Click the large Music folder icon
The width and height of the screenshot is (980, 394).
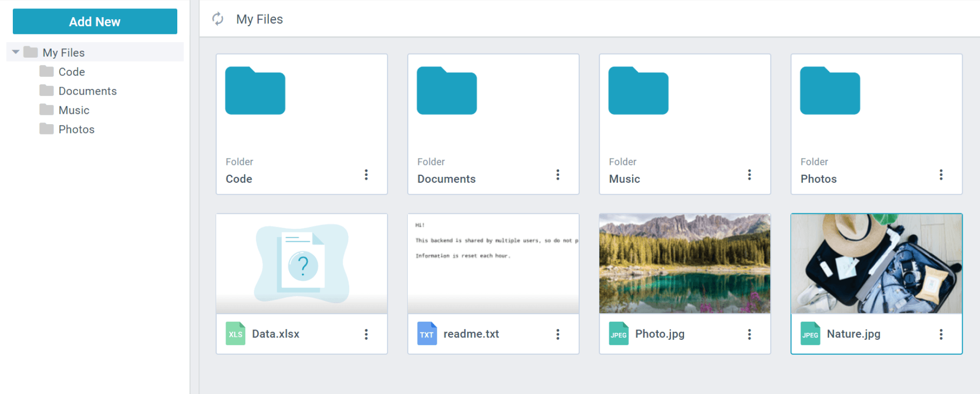click(638, 91)
